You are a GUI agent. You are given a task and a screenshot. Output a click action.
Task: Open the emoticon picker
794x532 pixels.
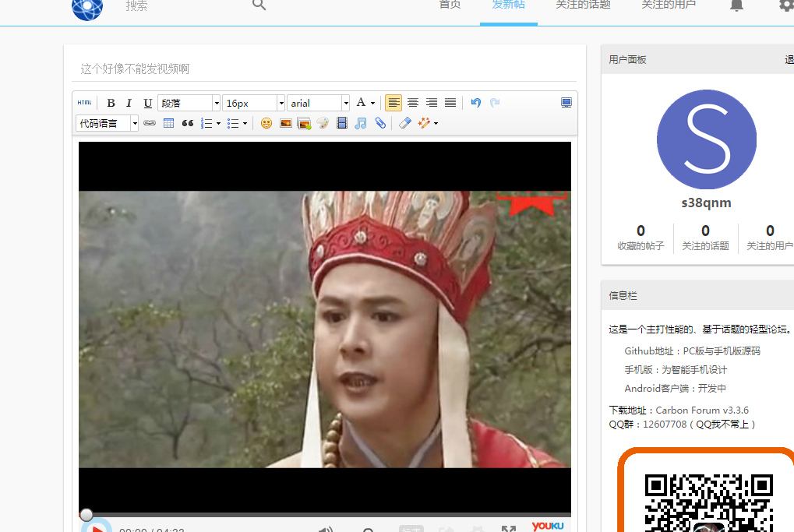(x=266, y=123)
